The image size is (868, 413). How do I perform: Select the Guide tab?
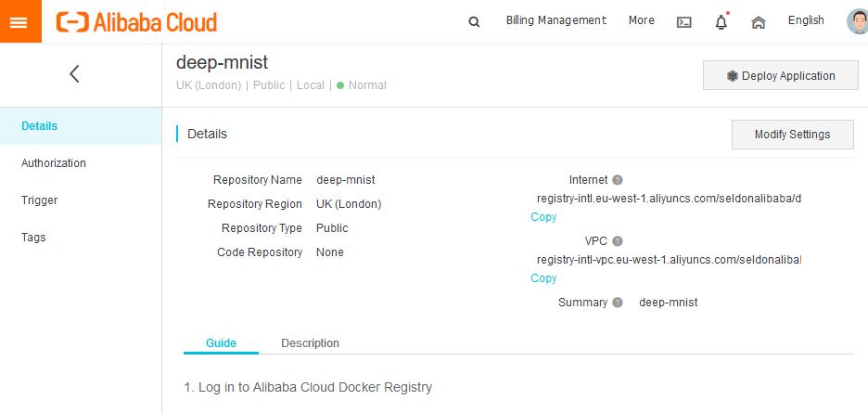tap(221, 343)
